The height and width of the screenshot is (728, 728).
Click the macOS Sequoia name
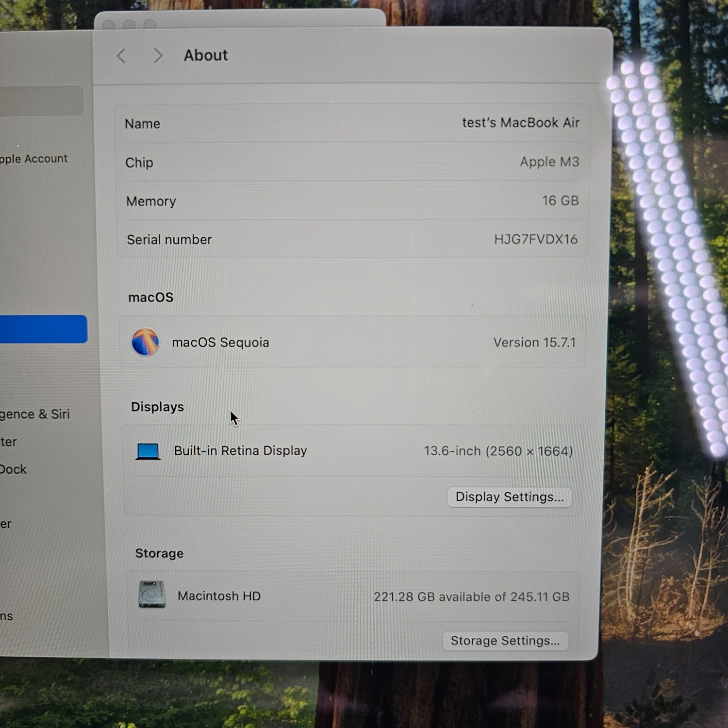click(220, 342)
